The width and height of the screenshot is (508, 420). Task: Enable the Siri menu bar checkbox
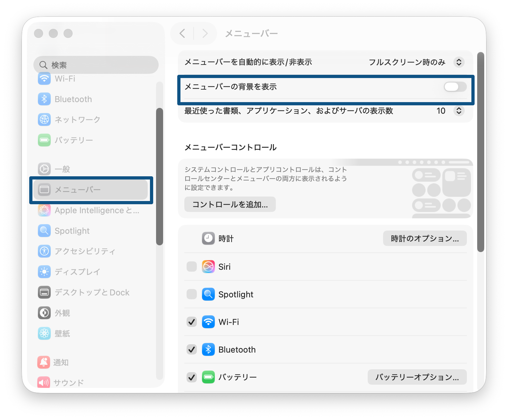click(192, 267)
